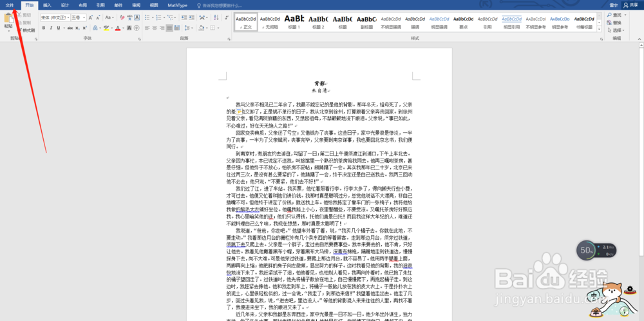Clear all formatting with the eraser icon

122,17
